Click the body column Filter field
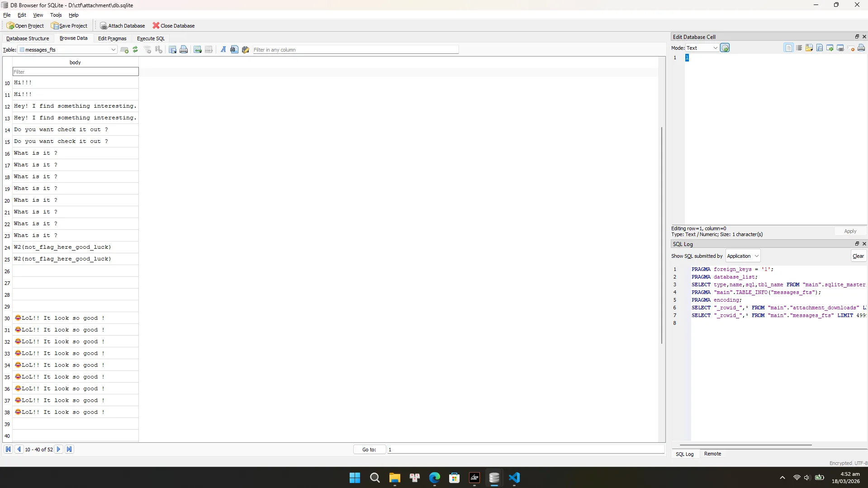868x488 pixels. click(x=76, y=72)
